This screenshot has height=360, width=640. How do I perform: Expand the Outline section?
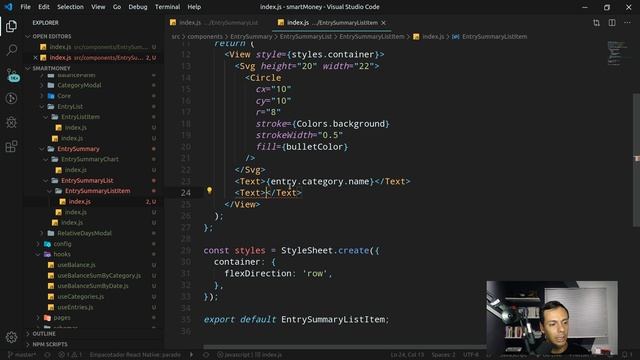tap(94, 333)
